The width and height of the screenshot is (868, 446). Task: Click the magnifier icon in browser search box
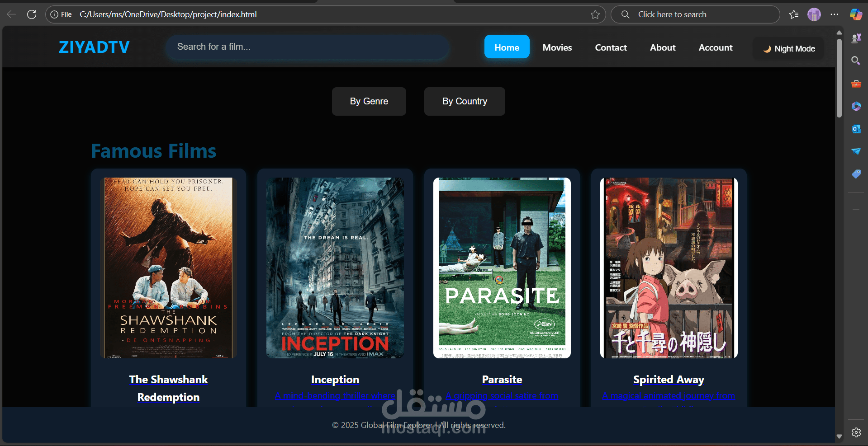625,14
